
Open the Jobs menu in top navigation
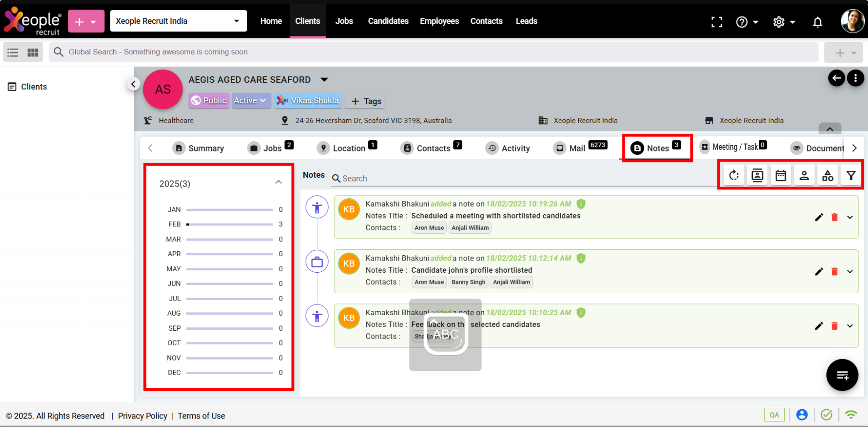click(x=344, y=21)
